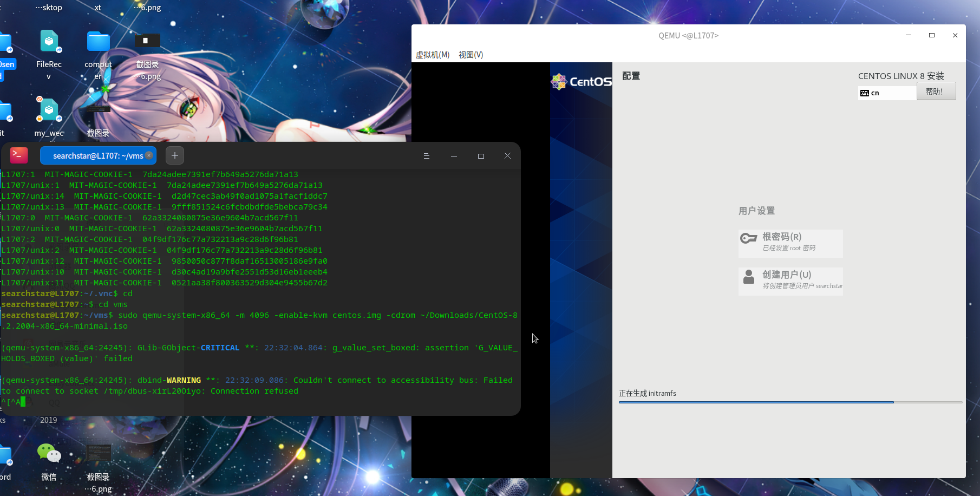Open the 虚拟机(M) menu in QEMU
Screen dimensions: 980x496
(x=432, y=55)
